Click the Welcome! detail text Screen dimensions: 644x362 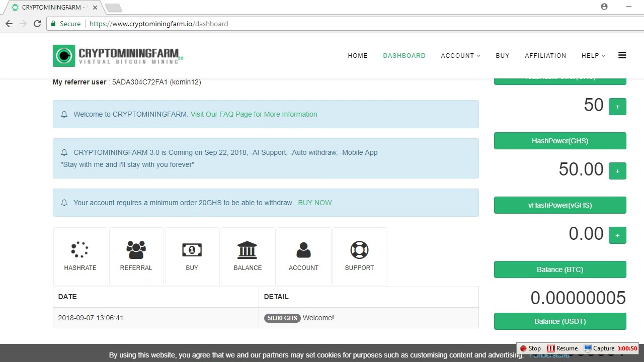point(318,318)
